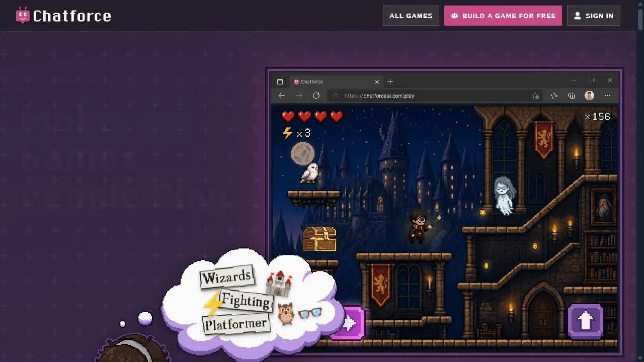Click the lightning bolt x3 counter
The height and width of the screenshot is (362, 644).
pos(296,133)
